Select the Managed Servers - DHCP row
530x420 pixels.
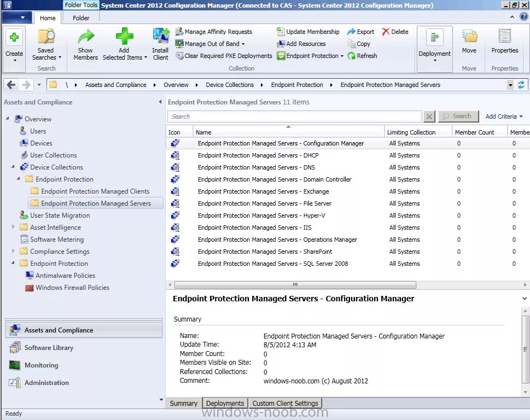(x=348, y=155)
